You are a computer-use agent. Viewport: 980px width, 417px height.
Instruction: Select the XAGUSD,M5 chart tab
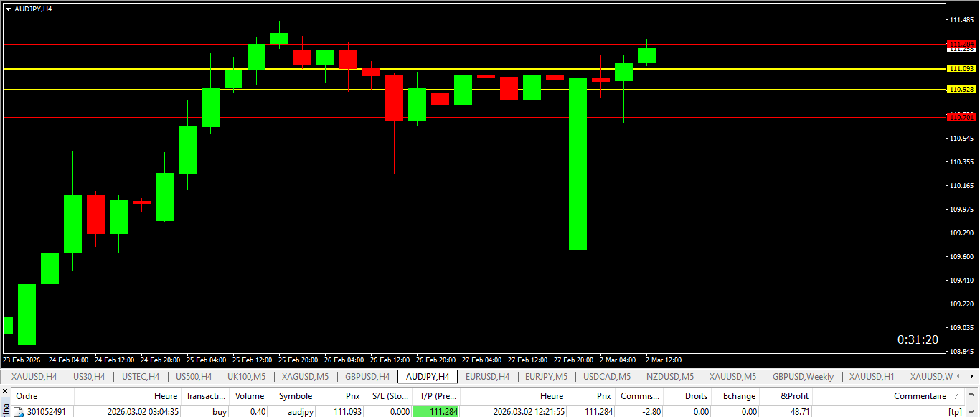coord(305,376)
